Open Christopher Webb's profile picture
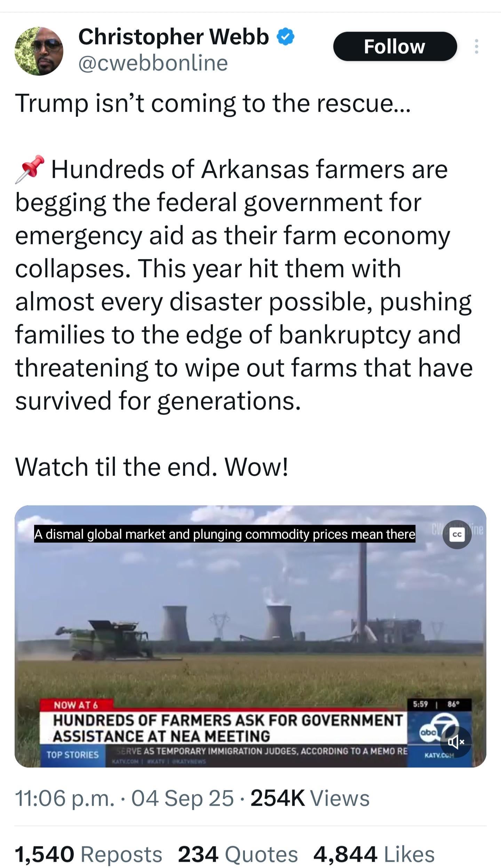 click(x=39, y=51)
